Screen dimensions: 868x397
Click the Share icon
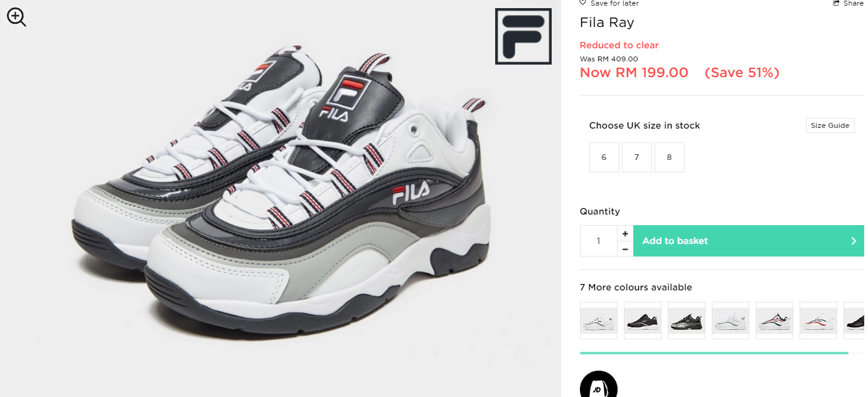tap(837, 3)
